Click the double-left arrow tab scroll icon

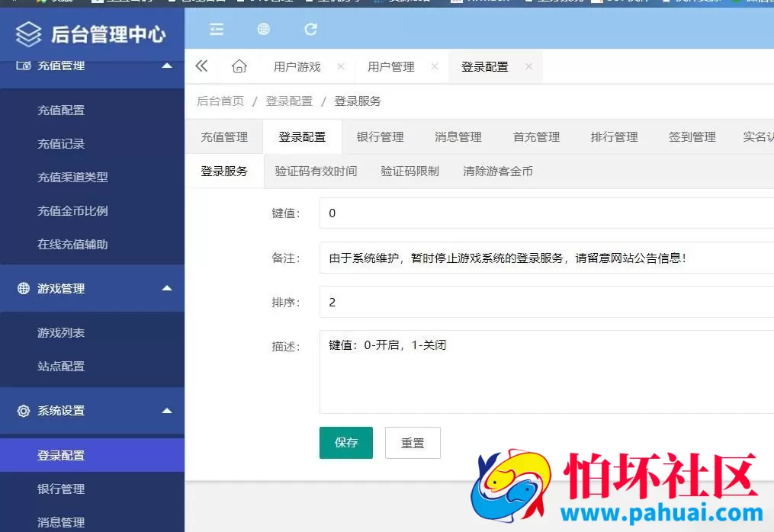(x=201, y=66)
